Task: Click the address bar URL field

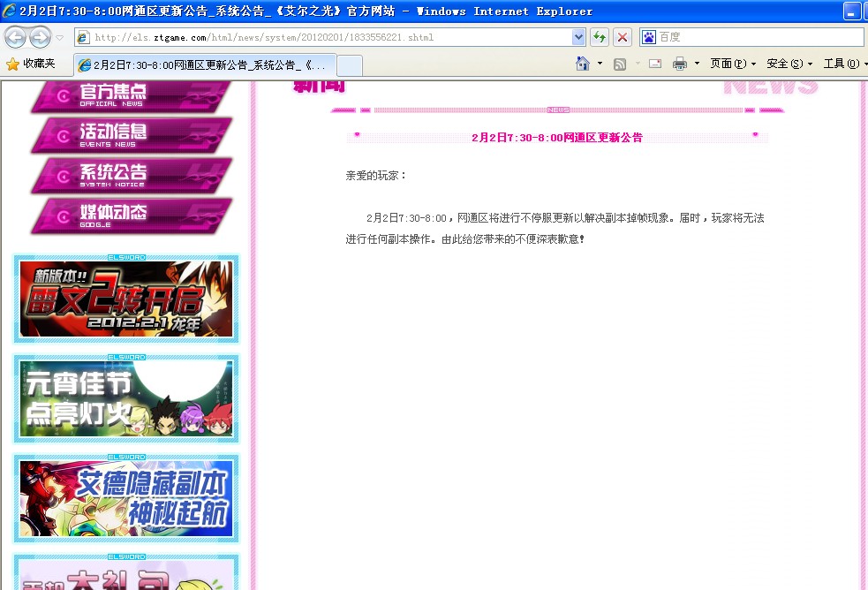Action: 332,38
